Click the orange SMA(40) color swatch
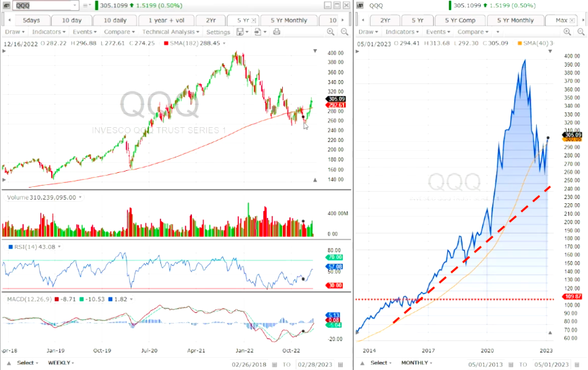 click(520, 44)
